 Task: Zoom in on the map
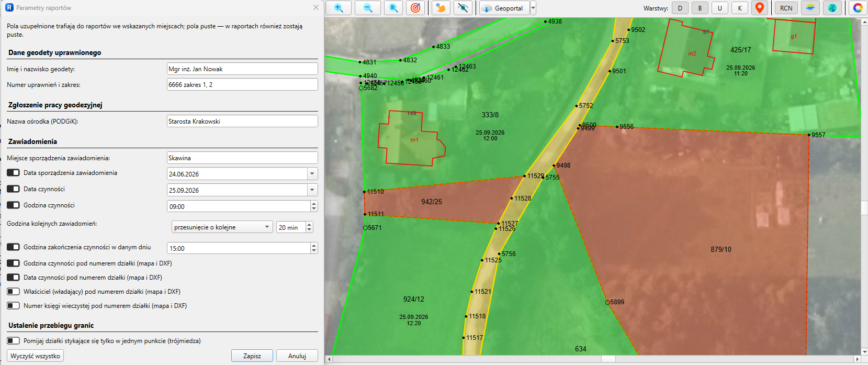click(339, 8)
